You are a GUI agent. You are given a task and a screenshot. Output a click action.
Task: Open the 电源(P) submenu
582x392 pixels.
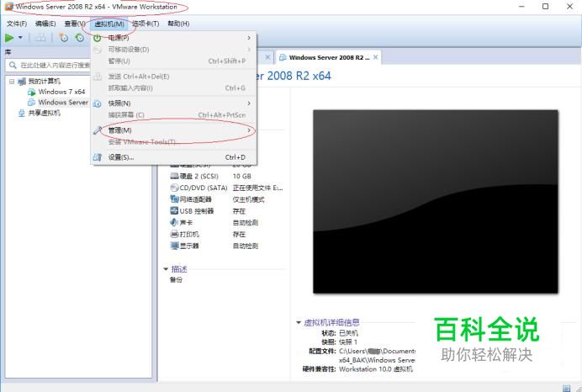[173, 38]
